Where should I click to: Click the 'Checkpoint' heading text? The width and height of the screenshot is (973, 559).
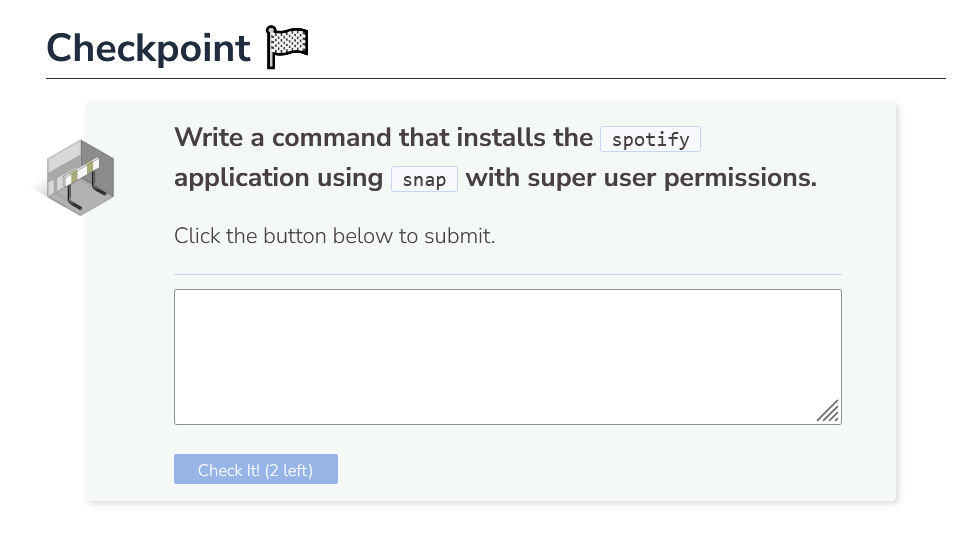(x=148, y=48)
